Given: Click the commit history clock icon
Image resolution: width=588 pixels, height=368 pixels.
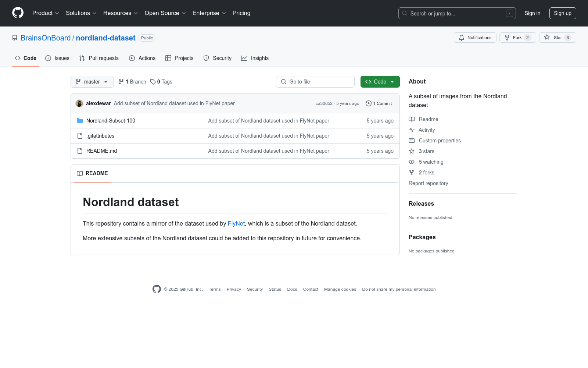Looking at the screenshot, I should pyautogui.click(x=369, y=103).
